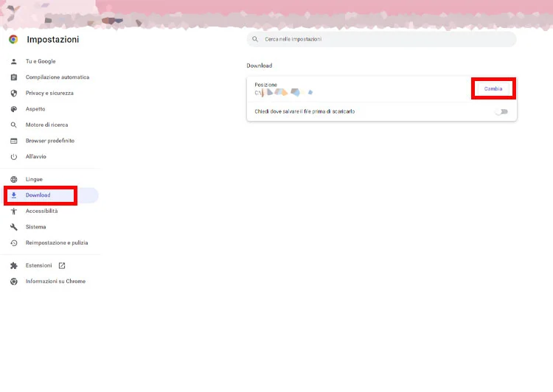The image size is (553, 392).
Task: Click the power icon for All'avvio
Action: [x=14, y=157]
